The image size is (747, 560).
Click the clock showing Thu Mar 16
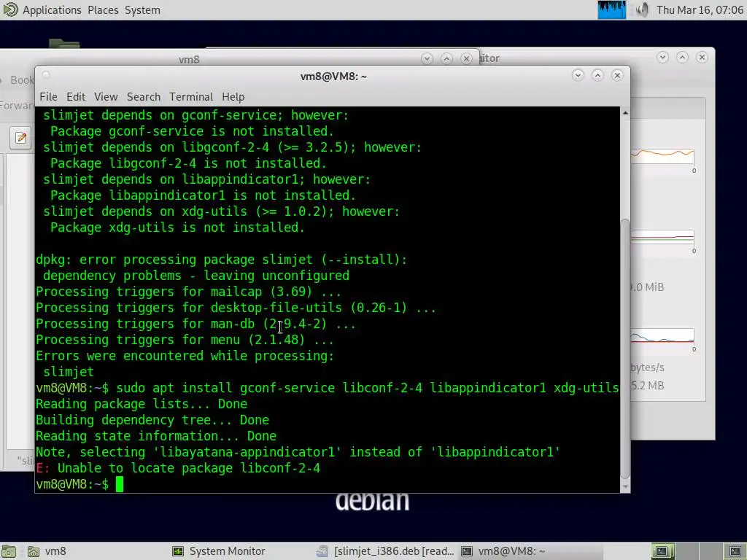tap(700, 10)
